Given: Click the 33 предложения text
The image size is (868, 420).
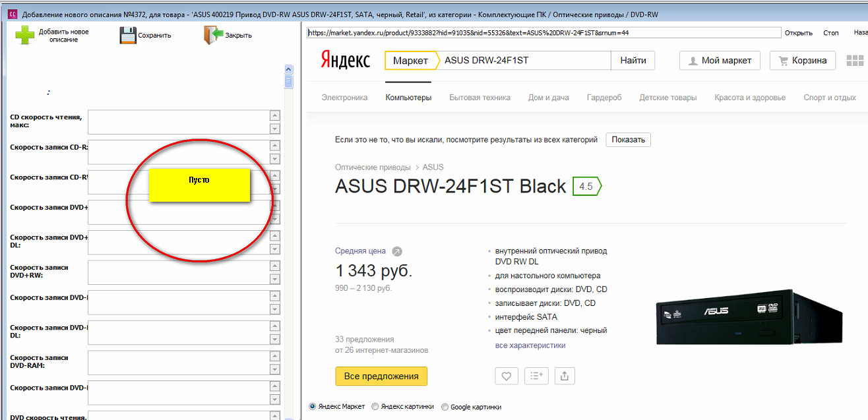Looking at the screenshot, I should (365, 339).
